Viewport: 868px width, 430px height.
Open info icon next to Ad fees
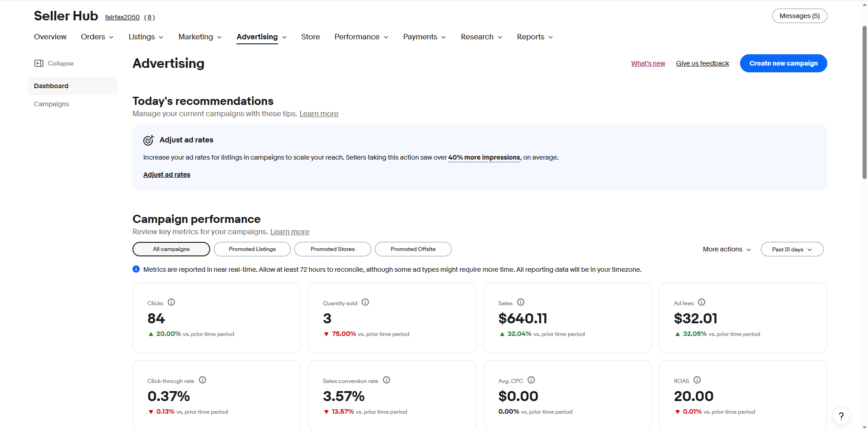point(702,302)
